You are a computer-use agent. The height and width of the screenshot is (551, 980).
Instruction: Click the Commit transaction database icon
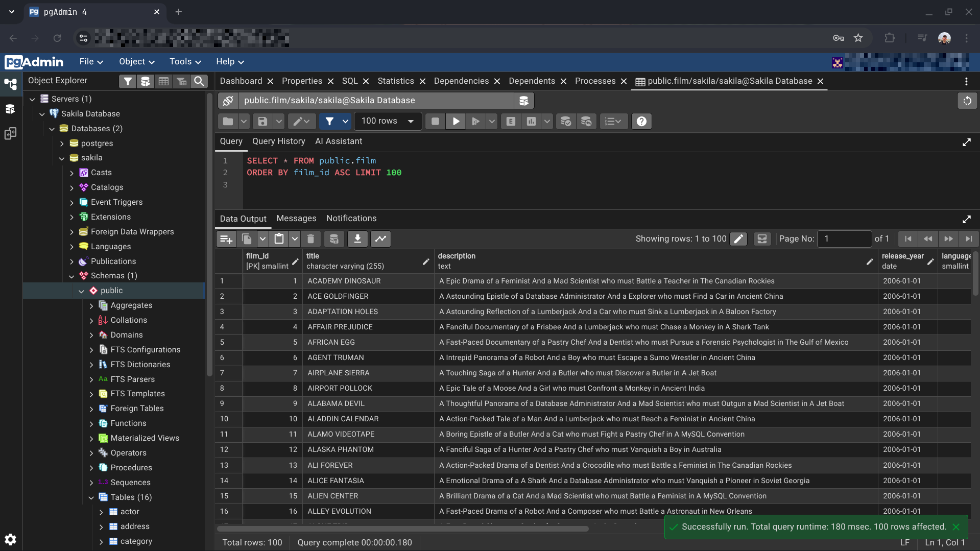click(565, 122)
